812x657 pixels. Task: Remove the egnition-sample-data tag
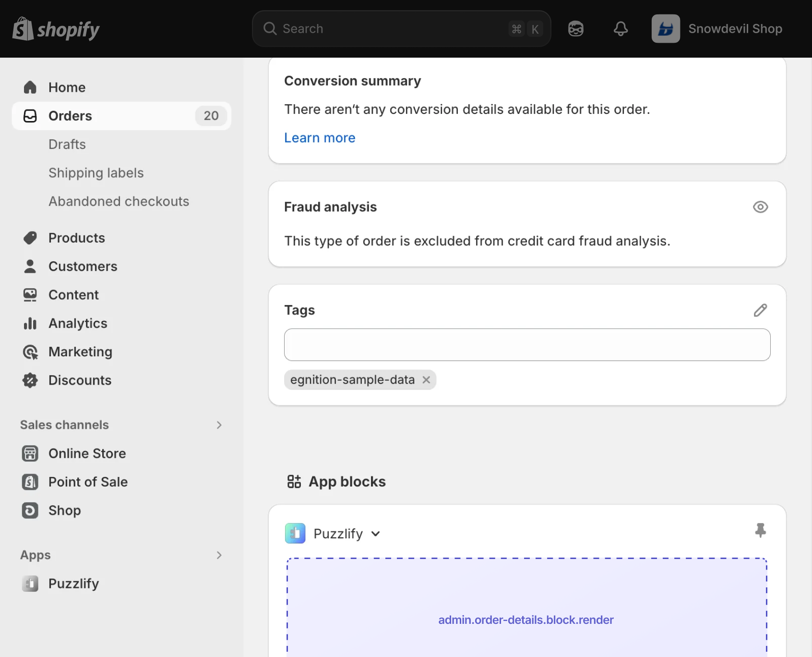click(x=426, y=380)
